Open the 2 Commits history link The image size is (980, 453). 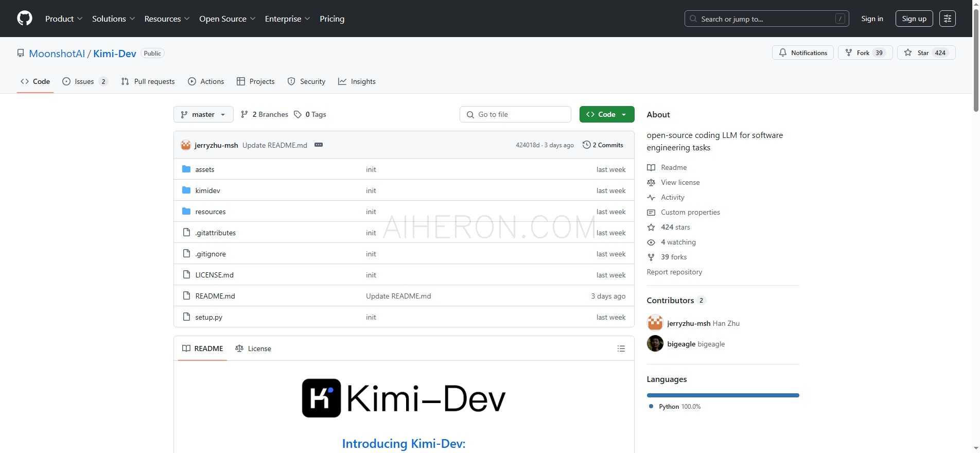coord(603,145)
